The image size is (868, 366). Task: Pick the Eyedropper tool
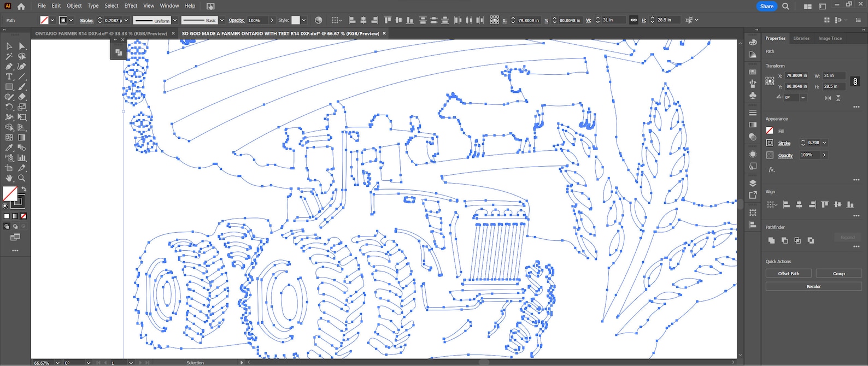click(x=9, y=148)
